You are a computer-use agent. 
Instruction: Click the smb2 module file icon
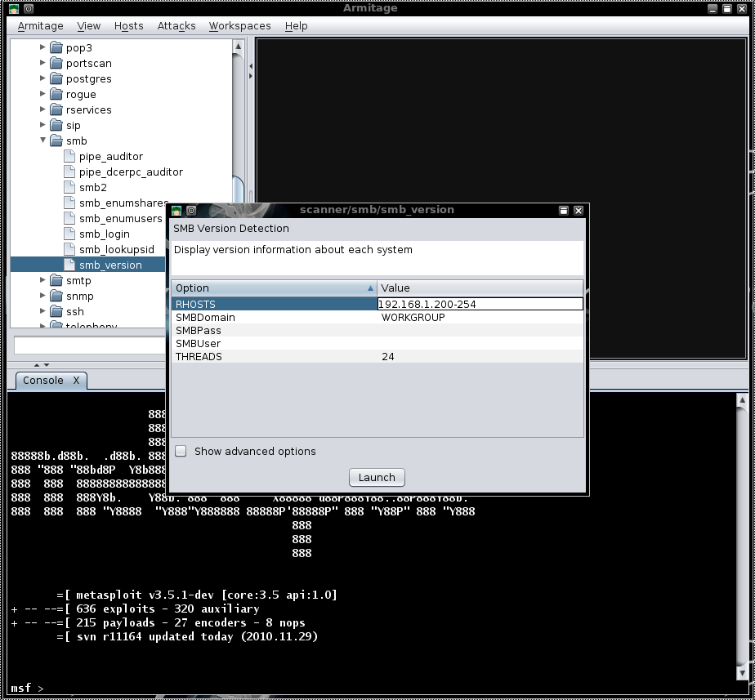tap(69, 187)
